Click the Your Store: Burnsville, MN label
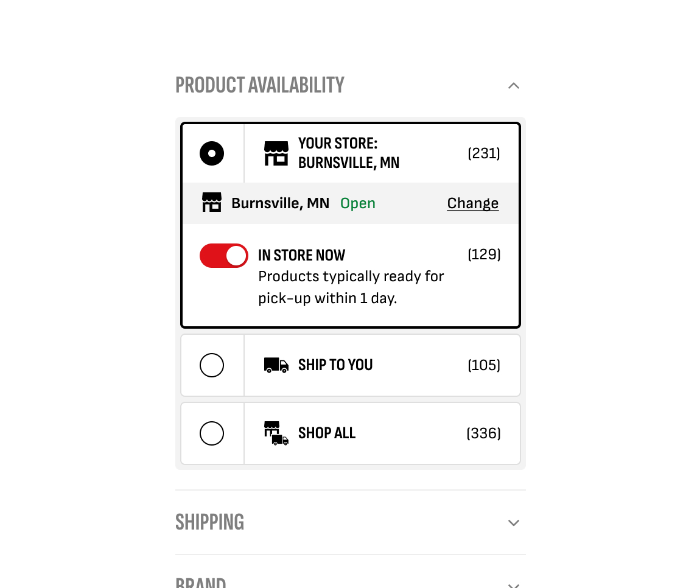 pos(349,153)
